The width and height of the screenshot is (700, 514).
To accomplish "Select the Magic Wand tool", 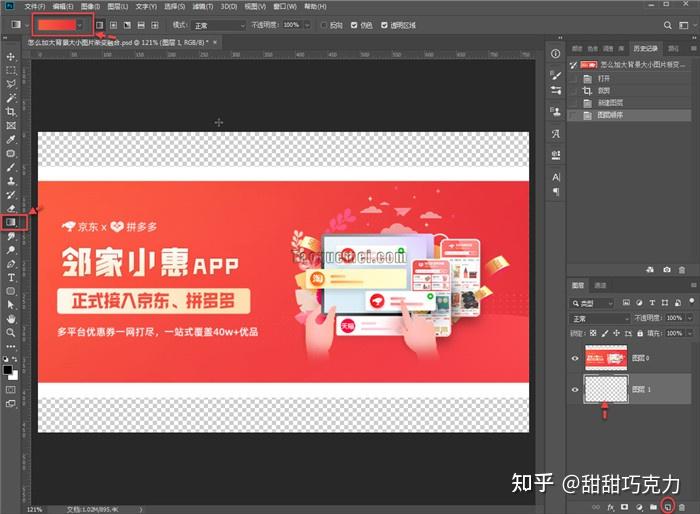I will pyautogui.click(x=11, y=98).
